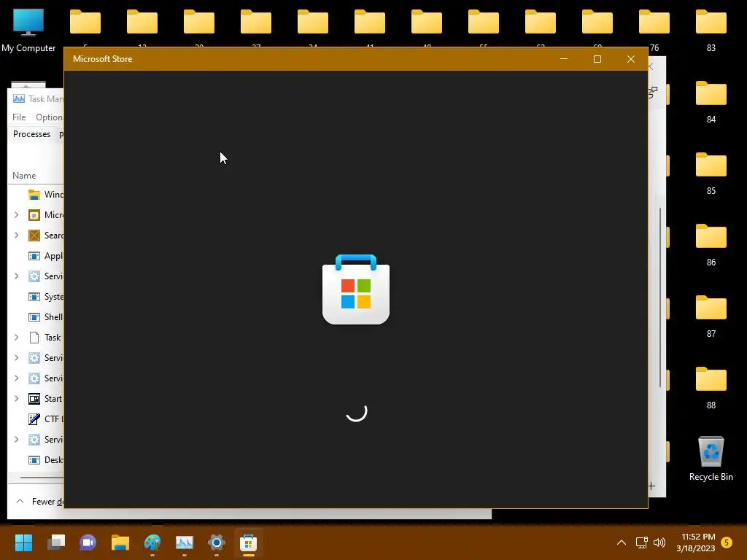Launch the Chat app from taskbar

click(88, 542)
